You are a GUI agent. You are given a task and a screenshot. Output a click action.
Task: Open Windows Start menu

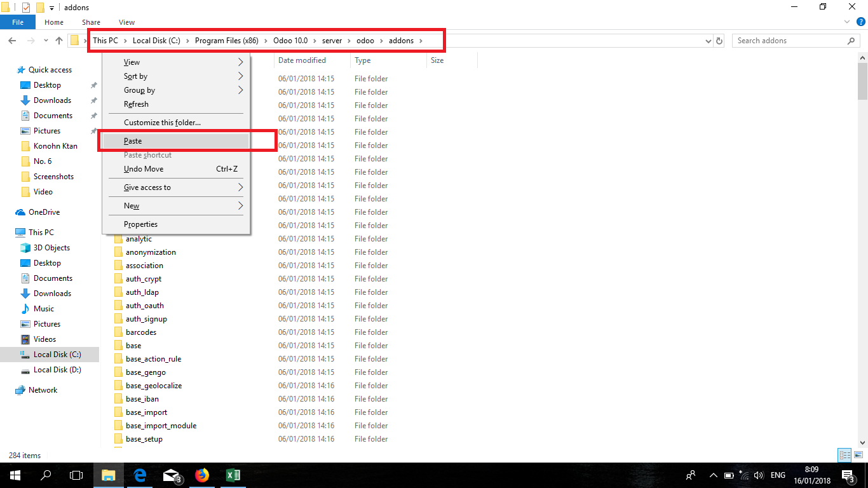15,475
